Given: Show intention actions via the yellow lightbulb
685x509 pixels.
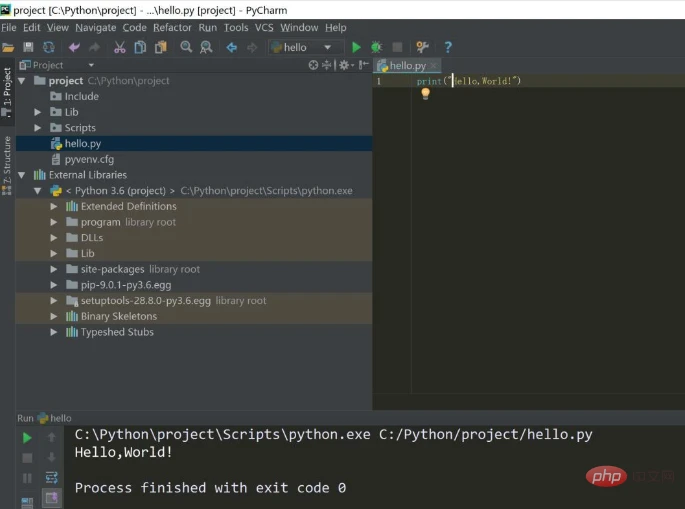Looking at the screenshot, I should pyautogui.click(x=426, y=93).
